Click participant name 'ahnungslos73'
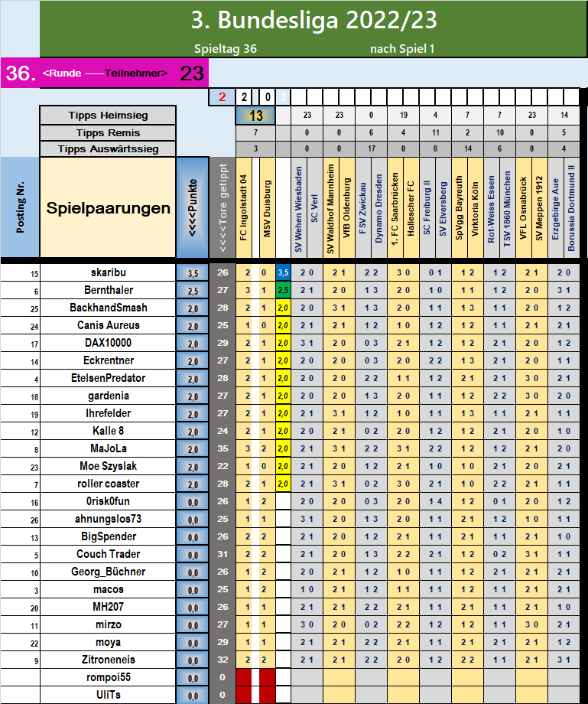 (108, 519)
